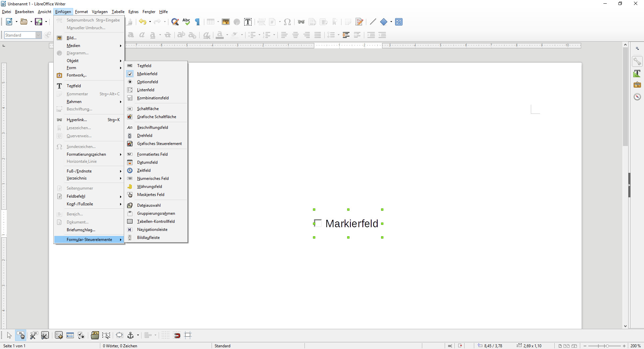644x349 pixels.
Task: Center text alignment icon
Action: pyautogui.click(x=296, y=35)
